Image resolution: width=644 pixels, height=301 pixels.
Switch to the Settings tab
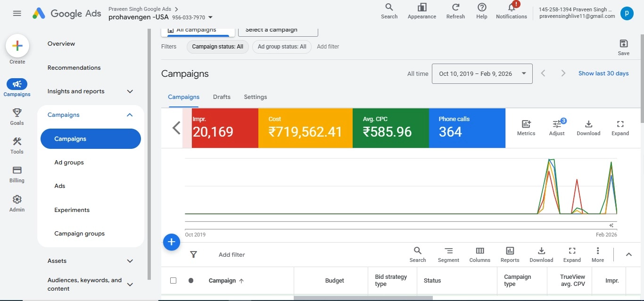click(x=255, y=97)
